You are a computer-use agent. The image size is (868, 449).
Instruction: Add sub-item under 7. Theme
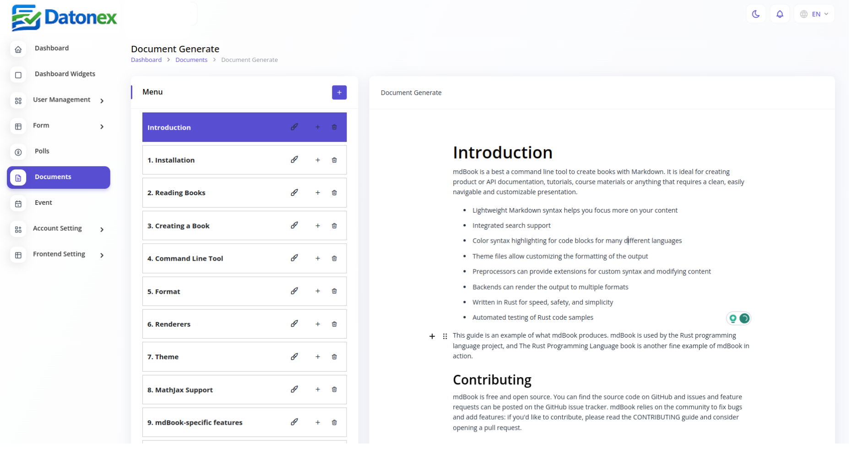click(x=317, y=357)
